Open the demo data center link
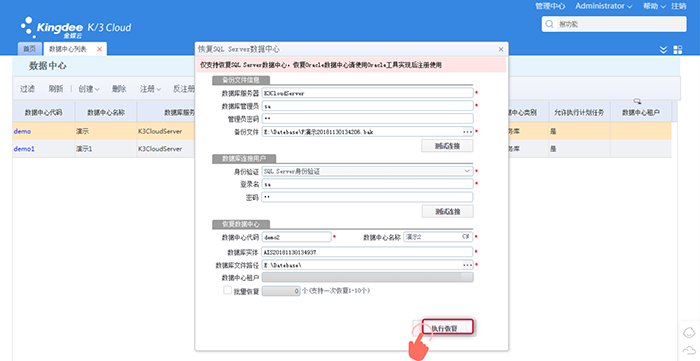 pyautogui.click(x=22, y=131)
